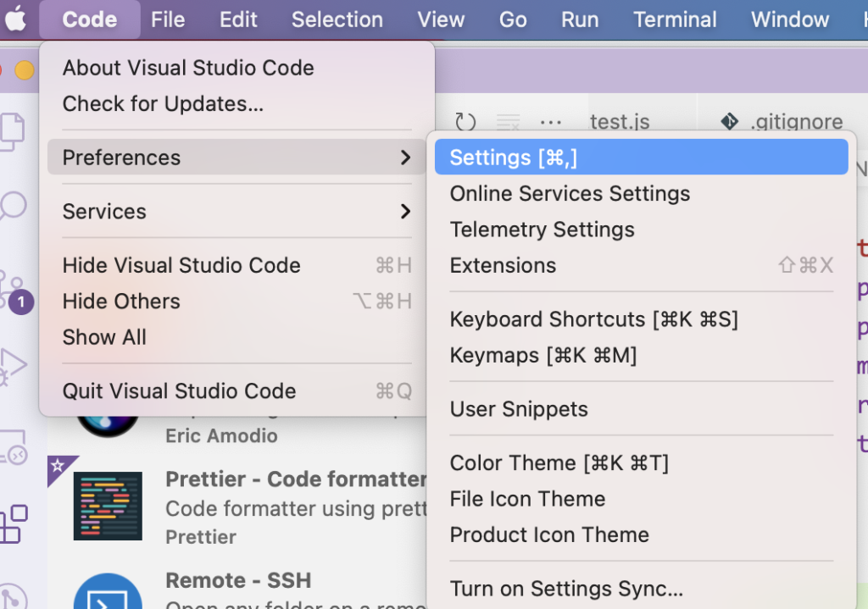Open the Apple menu
This screenshot has width=868, height=609.
16,19
